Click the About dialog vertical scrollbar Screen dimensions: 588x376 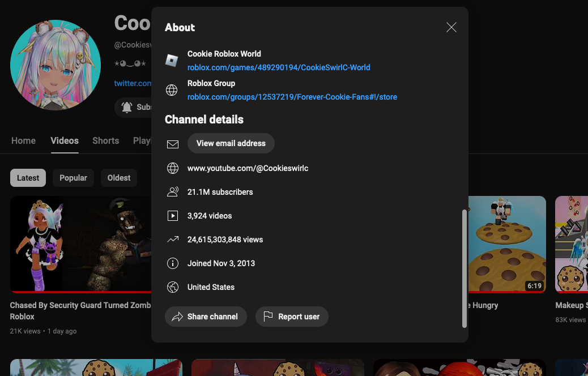(465, 268)
